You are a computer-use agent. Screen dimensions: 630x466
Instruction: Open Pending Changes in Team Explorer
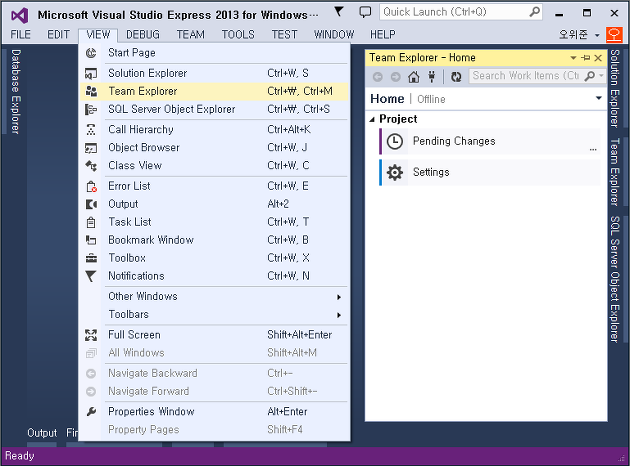[x=489, y=141]
